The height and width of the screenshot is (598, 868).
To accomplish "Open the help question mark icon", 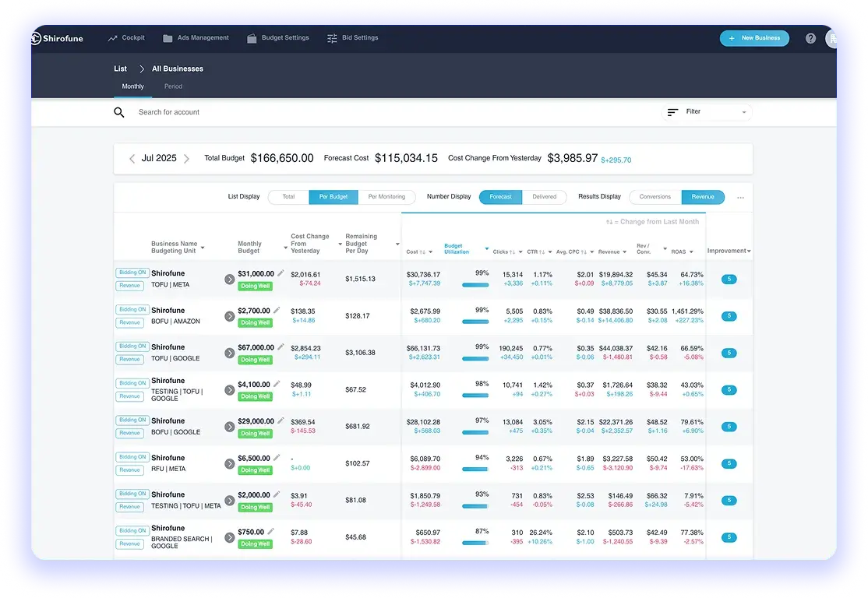I will coord(810,38).
